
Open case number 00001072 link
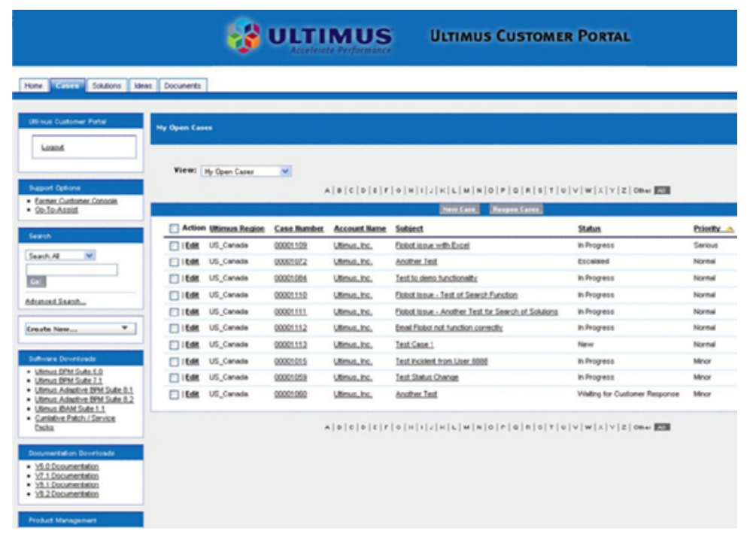pos(290,262)
